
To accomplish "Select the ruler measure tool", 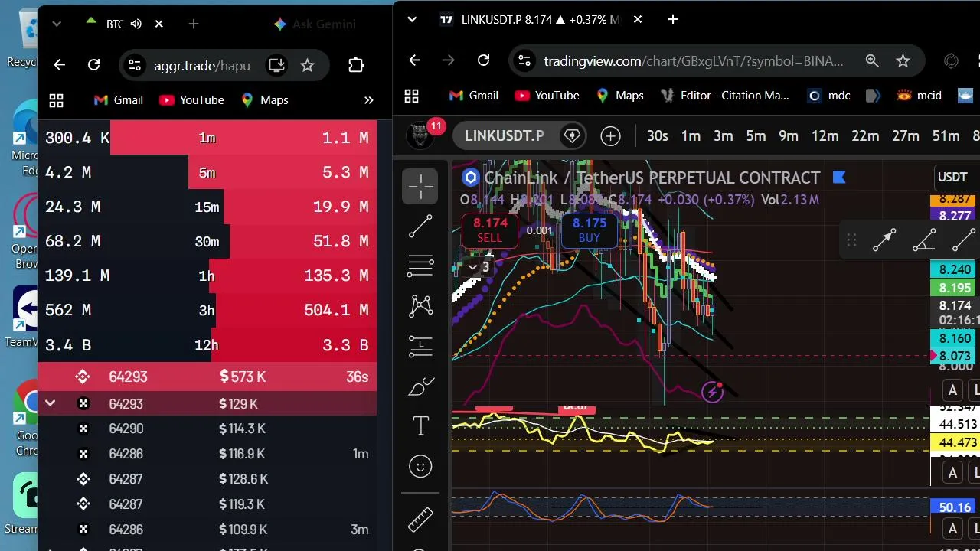I will pos(420,520).
